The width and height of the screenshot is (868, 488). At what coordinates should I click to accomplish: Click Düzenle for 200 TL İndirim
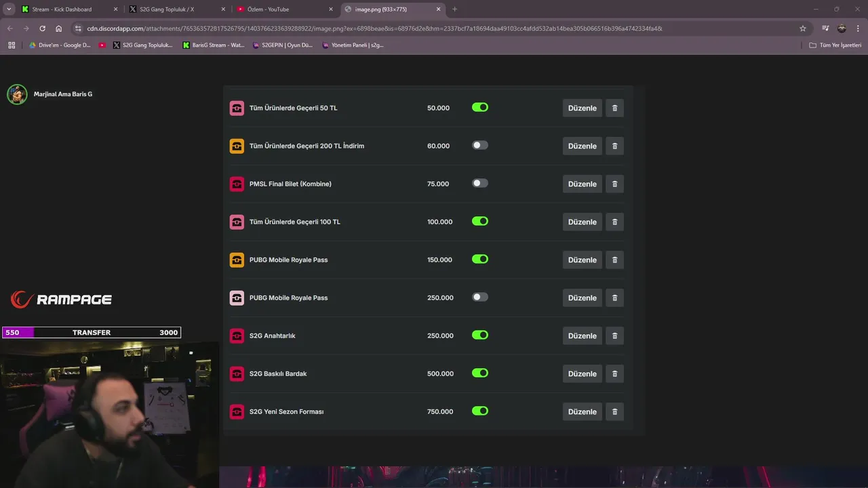point(583,146)
